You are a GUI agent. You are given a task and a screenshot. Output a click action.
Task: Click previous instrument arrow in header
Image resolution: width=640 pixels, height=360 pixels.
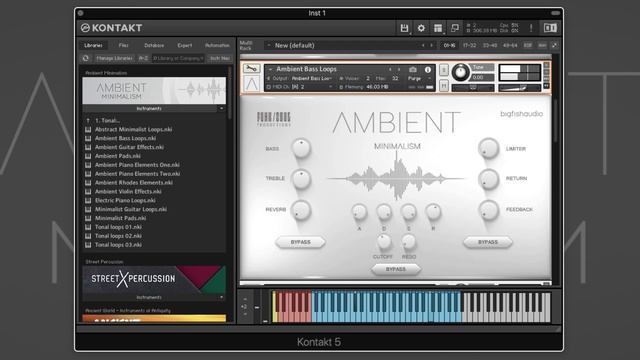point(390,70)
